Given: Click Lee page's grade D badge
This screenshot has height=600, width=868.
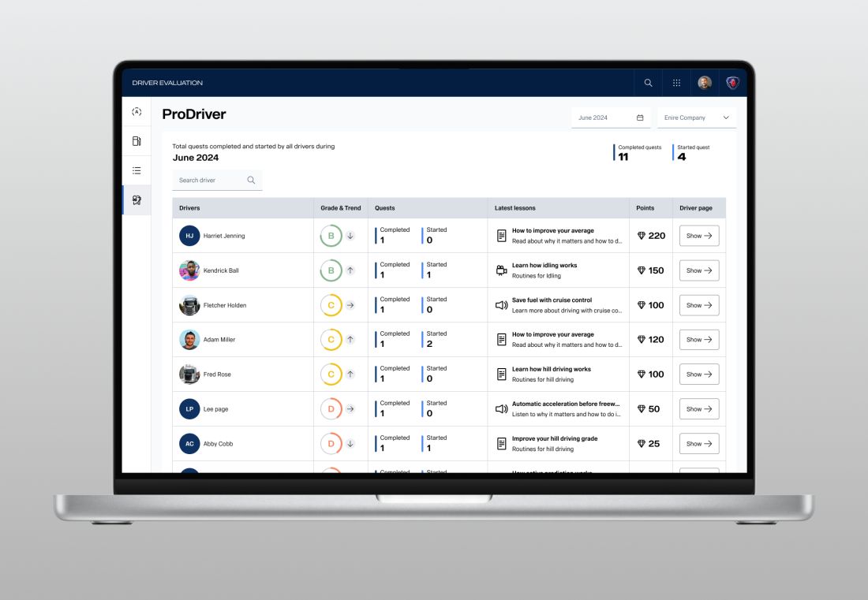Looking at the screenshot, I should point(331,409).
